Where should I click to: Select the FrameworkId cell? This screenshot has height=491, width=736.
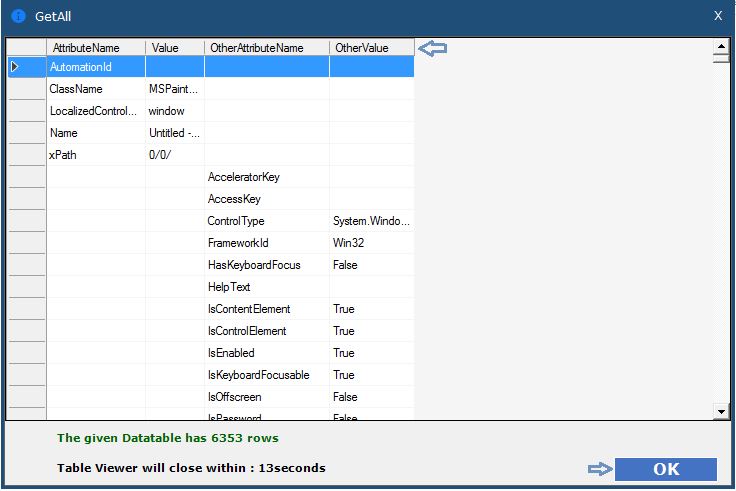266,243
